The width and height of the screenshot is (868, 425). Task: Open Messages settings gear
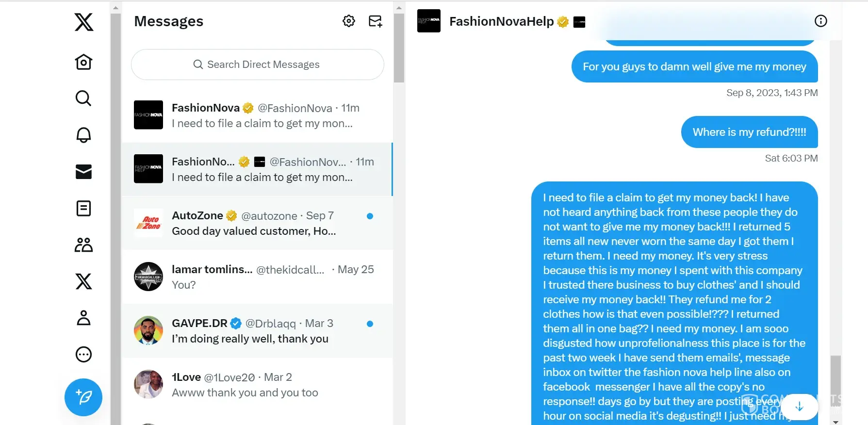click(349, 21)
